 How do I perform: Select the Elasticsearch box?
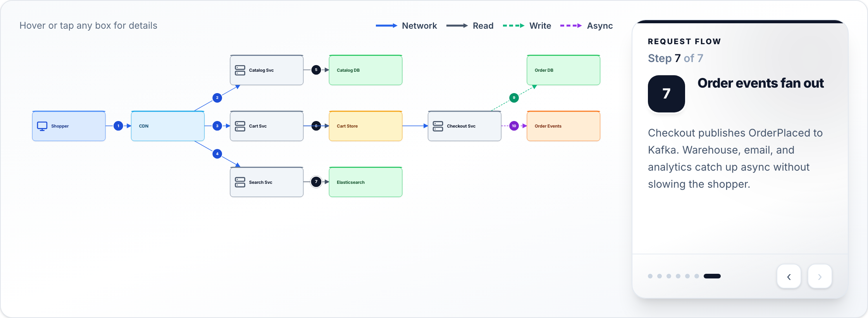pyautogui.click(x=365, y=182)
